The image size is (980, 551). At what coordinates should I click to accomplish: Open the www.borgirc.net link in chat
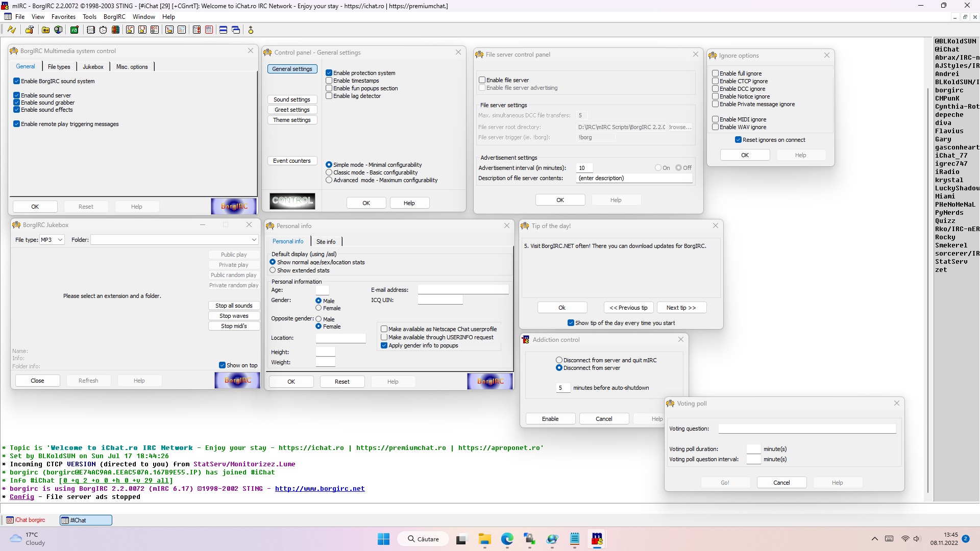[320, 489]
